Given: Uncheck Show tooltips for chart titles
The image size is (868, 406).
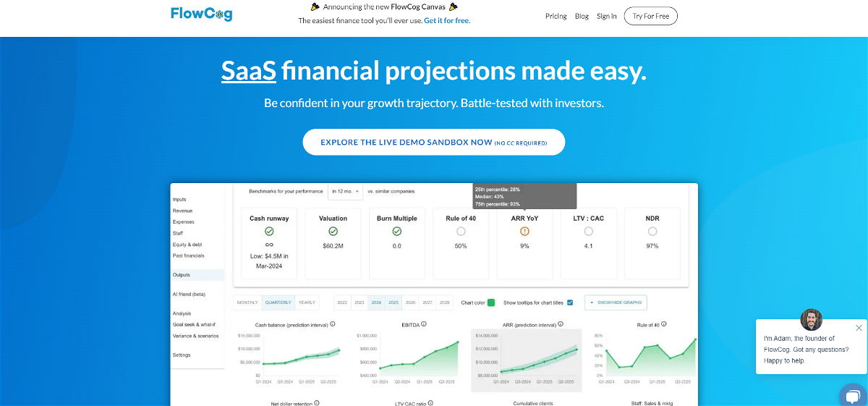Looking at the screenshot, I should click(570, 303).
